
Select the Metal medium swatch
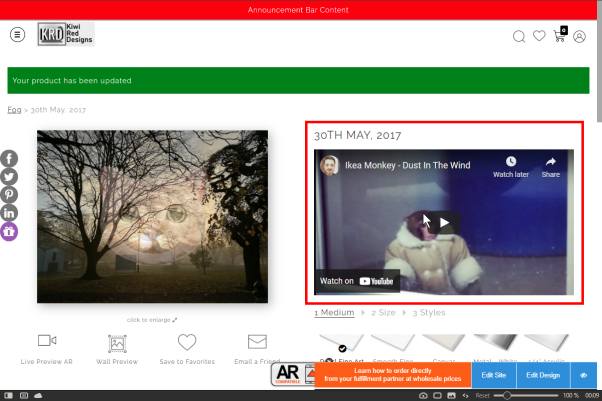[x=495, y=342]
